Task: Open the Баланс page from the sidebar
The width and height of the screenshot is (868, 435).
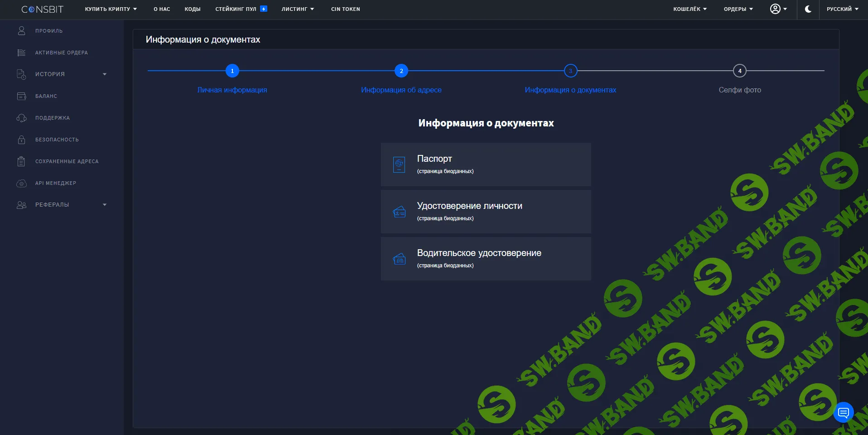Action: [x=46, y=96]
